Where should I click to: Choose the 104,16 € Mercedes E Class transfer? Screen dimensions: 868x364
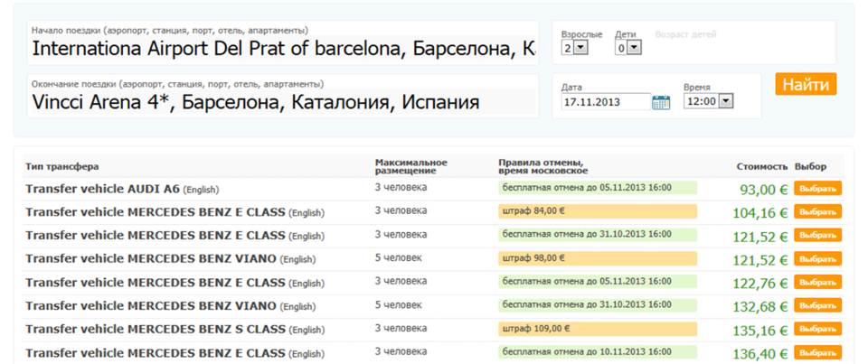817,212
